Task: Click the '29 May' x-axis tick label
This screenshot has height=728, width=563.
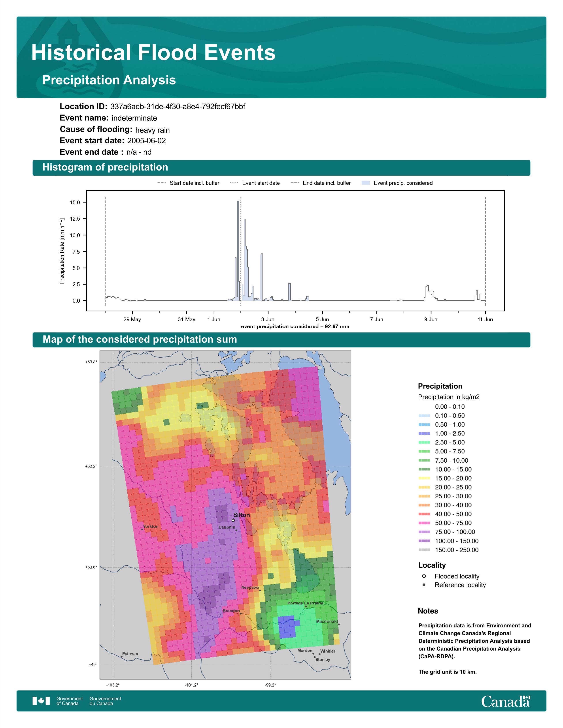Action: click(x=132, y=319)
